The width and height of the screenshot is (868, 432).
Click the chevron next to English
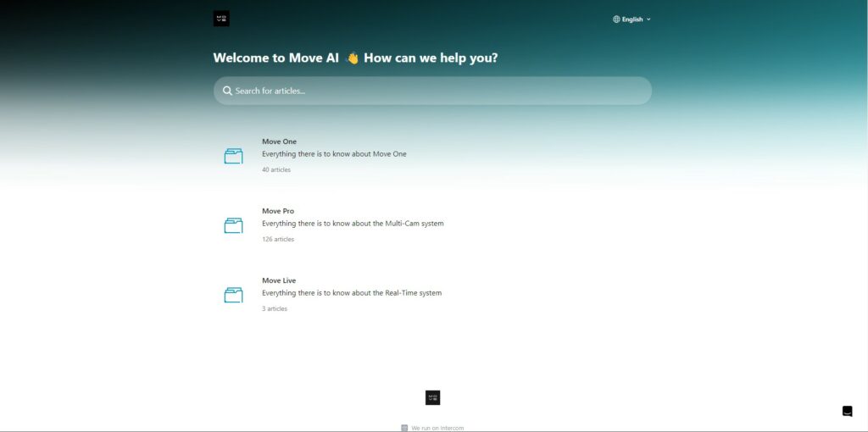tap(648, 19)
